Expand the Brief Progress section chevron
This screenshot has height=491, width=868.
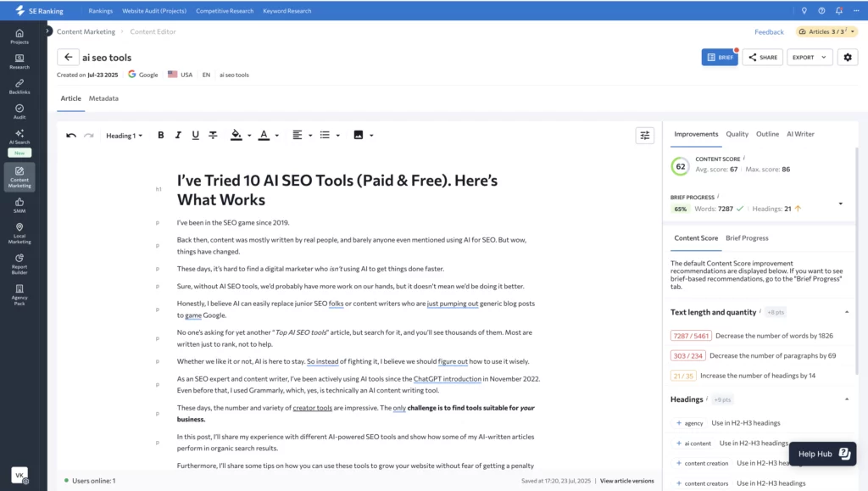click(841, 204)
